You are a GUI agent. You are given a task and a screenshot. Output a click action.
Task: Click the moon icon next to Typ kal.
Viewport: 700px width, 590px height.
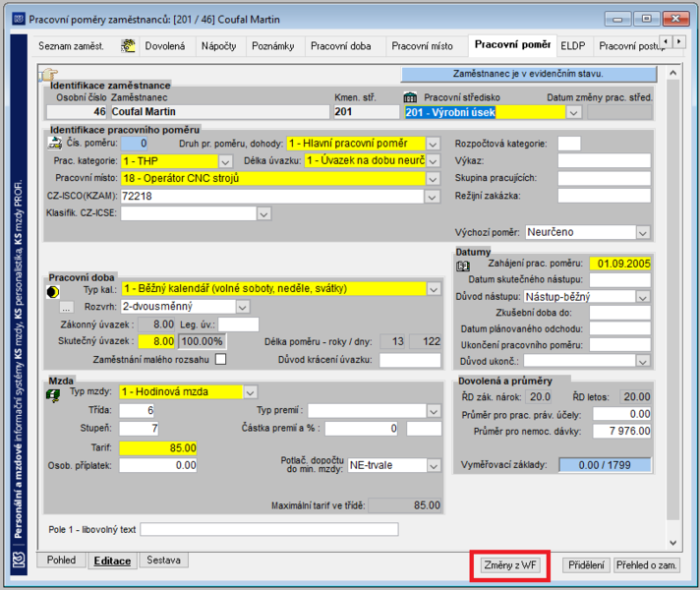click(53, 292)
